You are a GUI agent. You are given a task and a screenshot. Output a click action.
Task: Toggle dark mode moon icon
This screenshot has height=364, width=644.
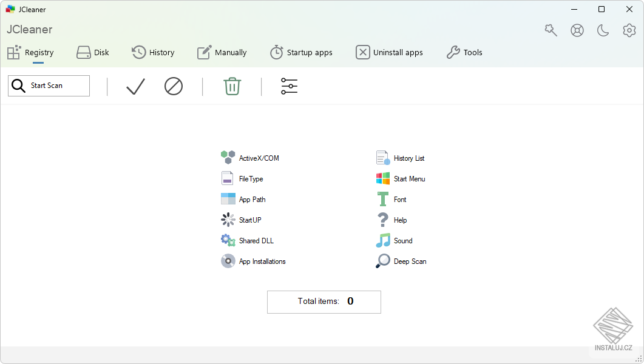click(x=603, y=30)
